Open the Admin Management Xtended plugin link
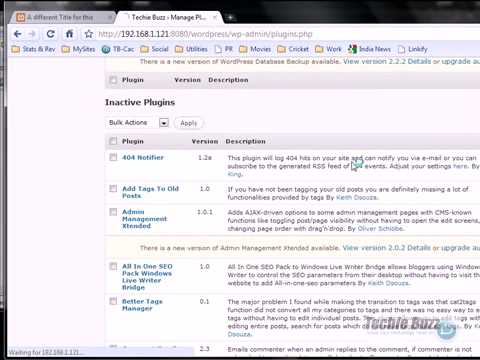 point(144,219)
